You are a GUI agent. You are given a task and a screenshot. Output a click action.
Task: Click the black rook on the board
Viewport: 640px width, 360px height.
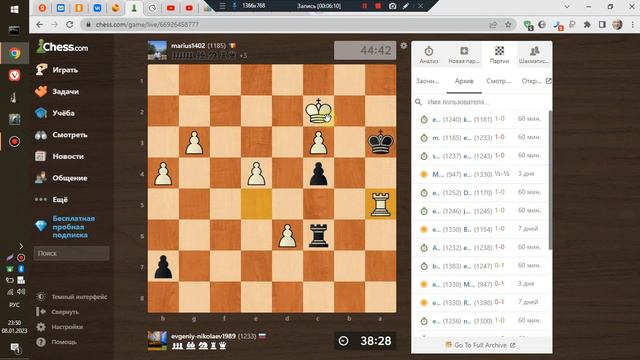point(318,235)
